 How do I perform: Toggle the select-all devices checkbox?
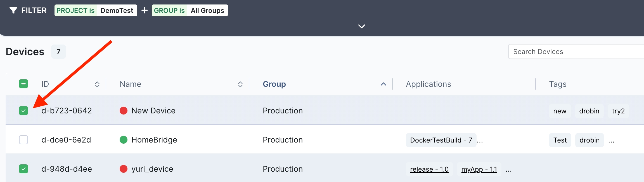click(x=23, y=84)
